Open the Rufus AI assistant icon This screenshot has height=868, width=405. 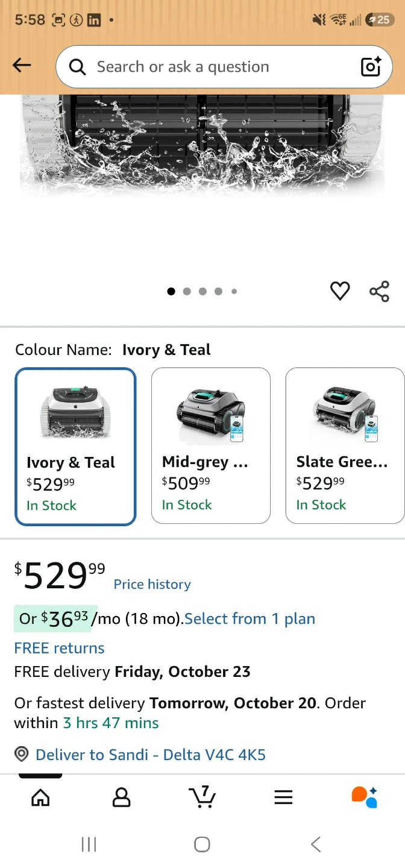point(364,797)
